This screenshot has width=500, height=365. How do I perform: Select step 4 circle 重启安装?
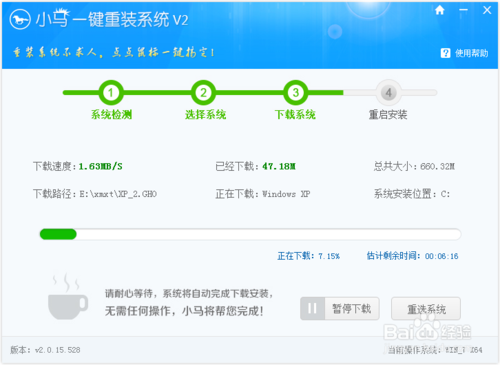[x=388, y=93]
